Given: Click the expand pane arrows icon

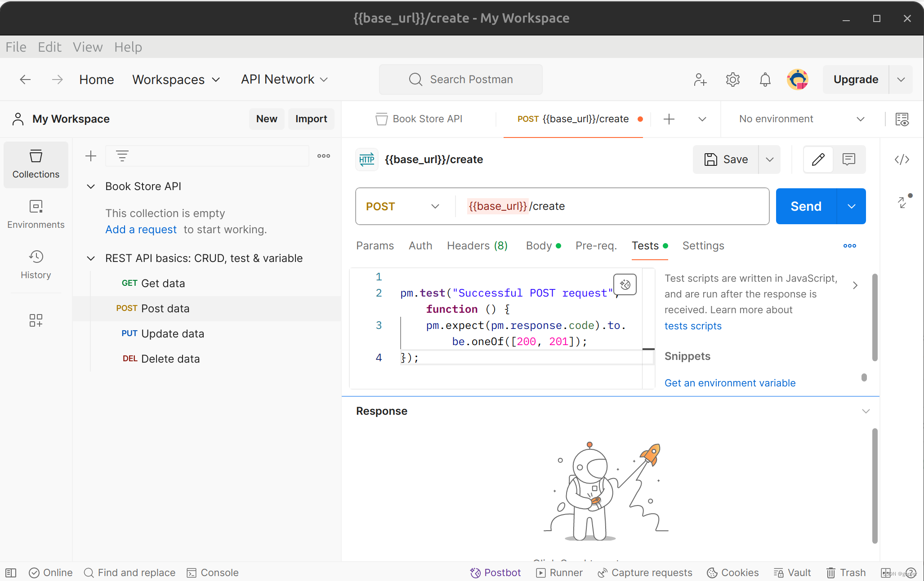Looking at the screenshot, I should pyautogui.click(x=903, y=202).
